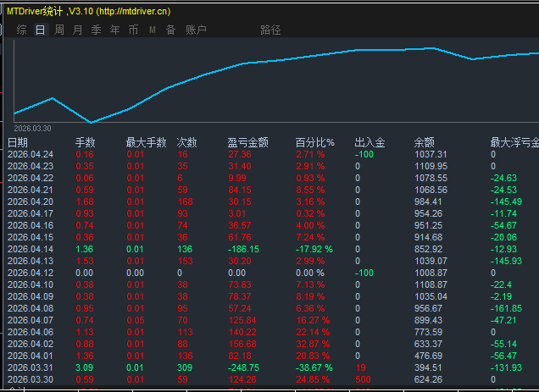Image resolution: width=539 pixels, height=392 pixels.
Task: Click the 3.09 lots cell
Action: [84, 367]
